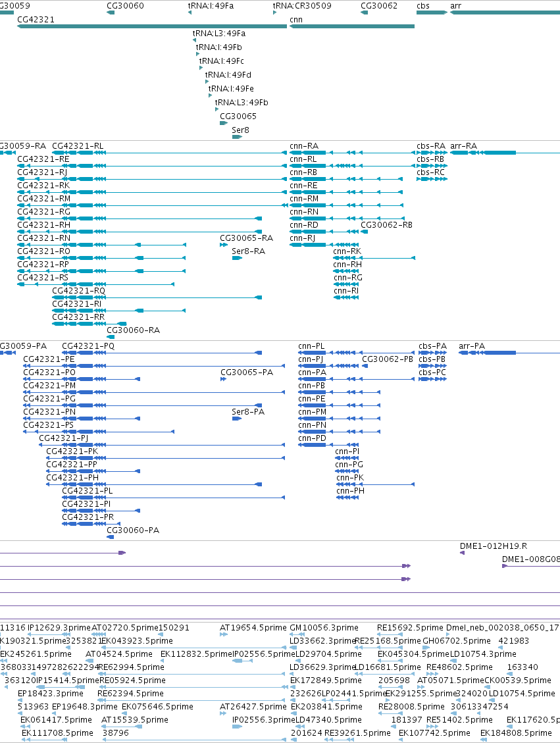Click the AT04524.5prime EST label

tap(119, 654)
